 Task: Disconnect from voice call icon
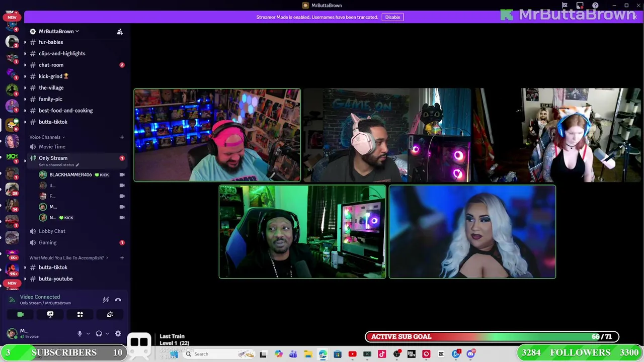tap(118, 300)
